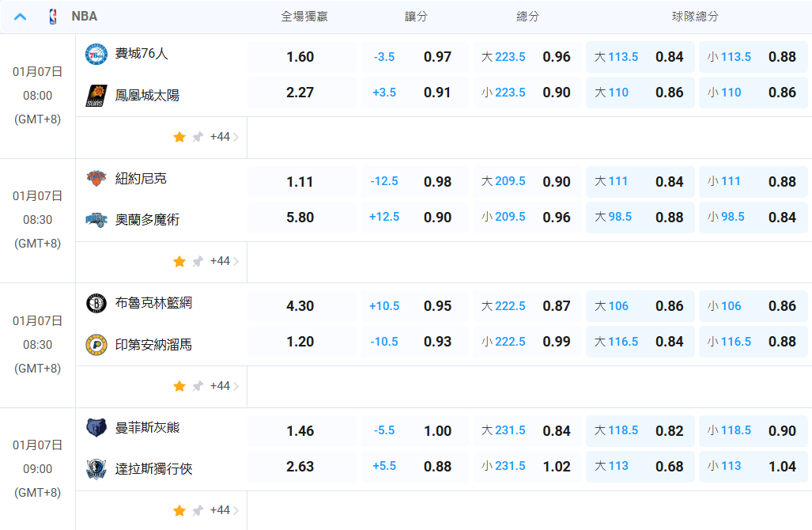
Task: Click the Brooklyn Nets team logo
Action: [96, 303]
